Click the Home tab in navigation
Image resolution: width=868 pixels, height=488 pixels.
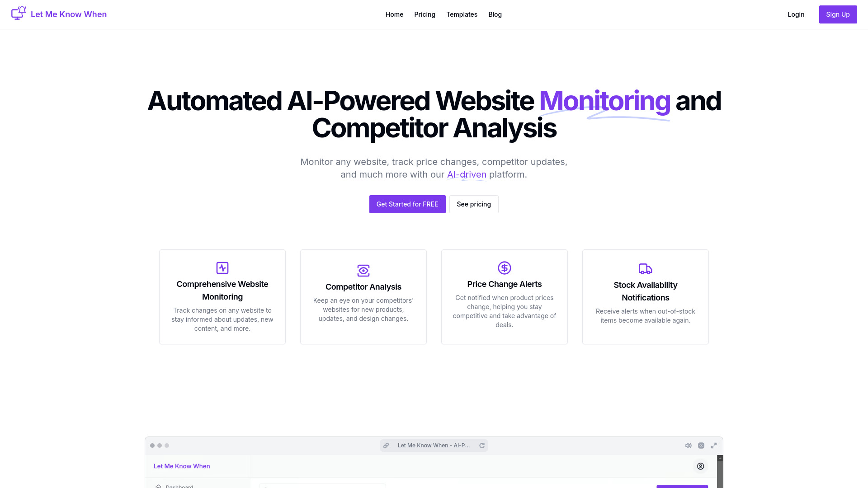394,14
